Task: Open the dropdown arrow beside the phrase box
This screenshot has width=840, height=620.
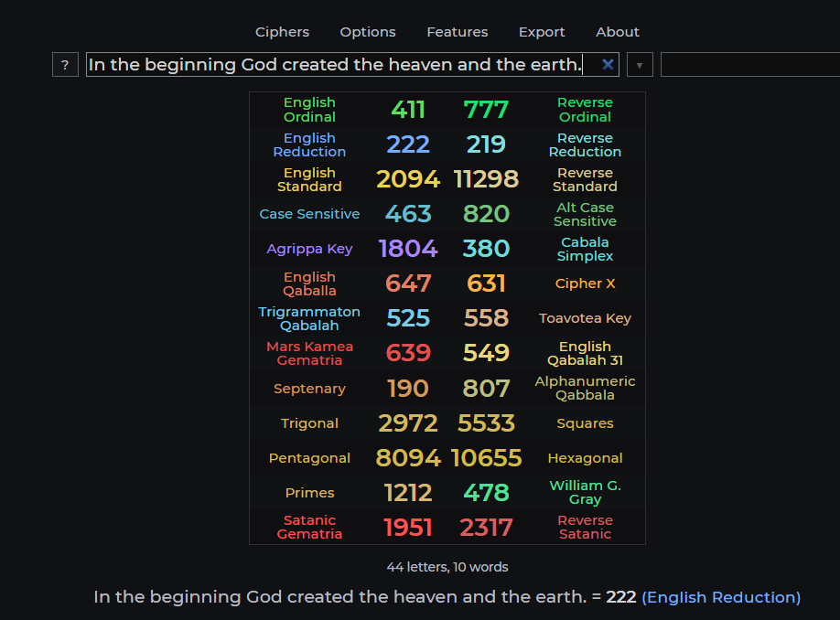Action: pos(640,65)
